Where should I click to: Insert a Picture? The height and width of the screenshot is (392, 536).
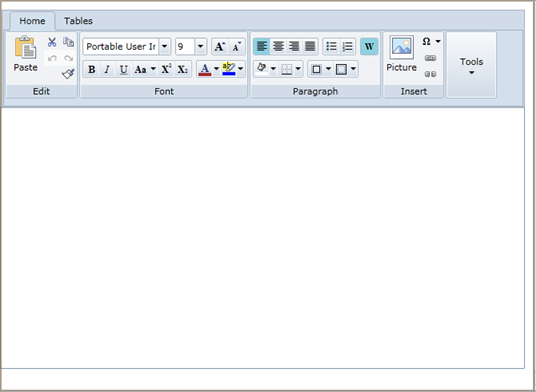click(402, 54)
